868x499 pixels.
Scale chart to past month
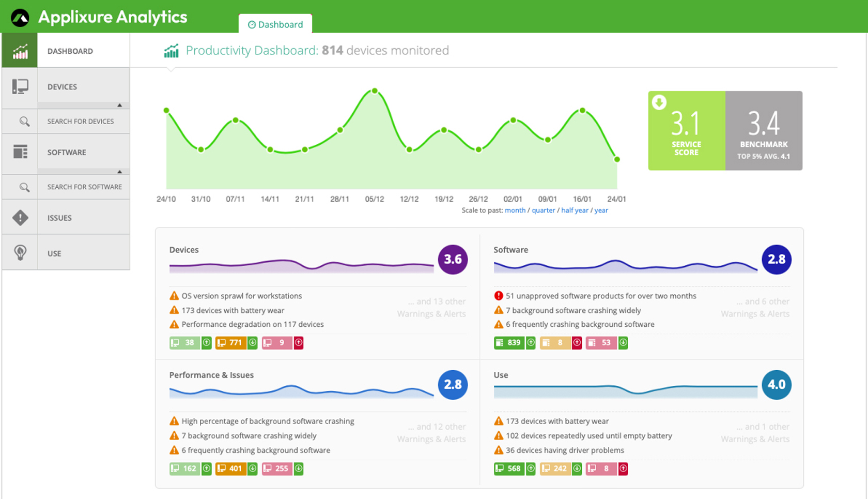[x=515, y=210]
